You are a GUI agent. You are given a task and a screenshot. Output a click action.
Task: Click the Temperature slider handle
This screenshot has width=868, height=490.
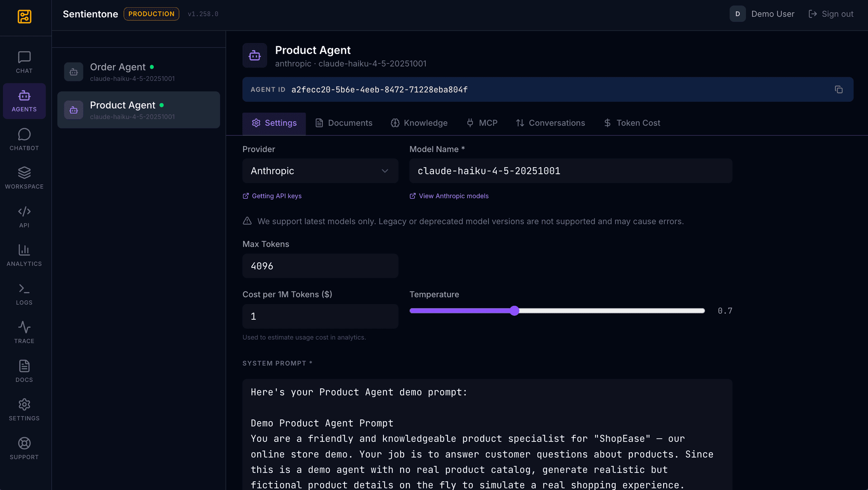point(514,311)
